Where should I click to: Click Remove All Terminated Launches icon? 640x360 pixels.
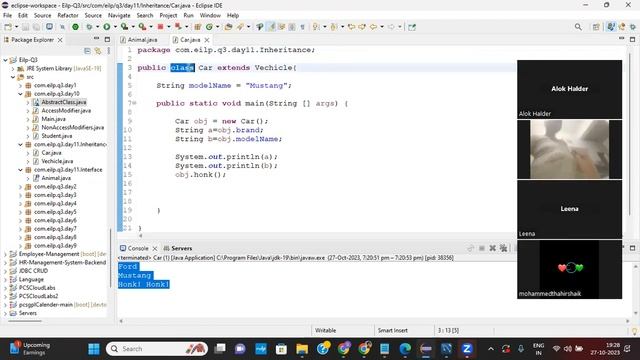504,248
